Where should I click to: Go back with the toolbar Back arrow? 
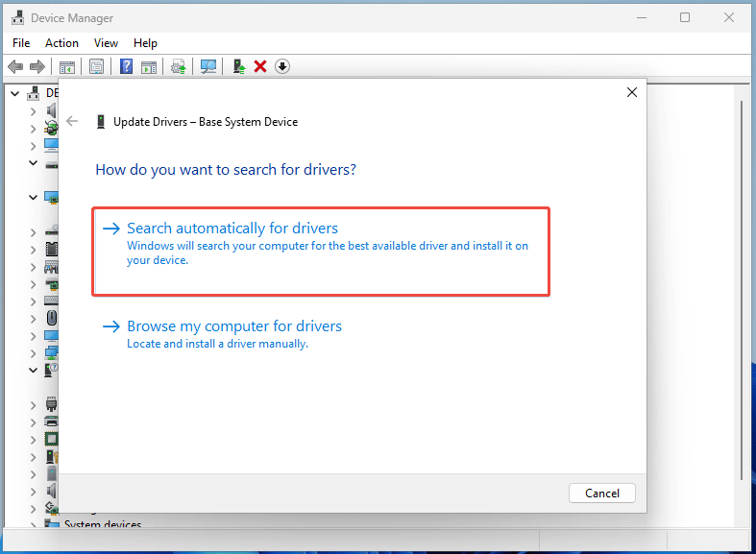pos(15,66)
